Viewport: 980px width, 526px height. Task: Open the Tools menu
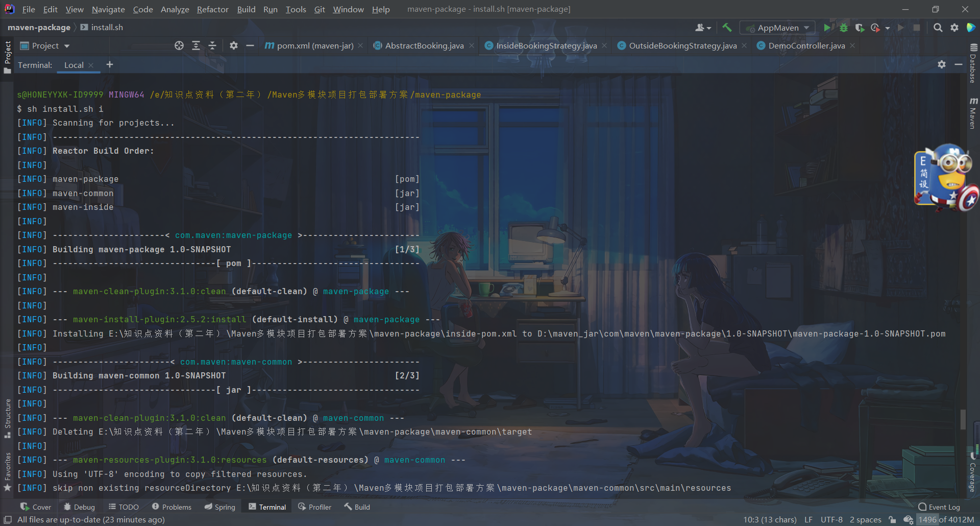296,9
